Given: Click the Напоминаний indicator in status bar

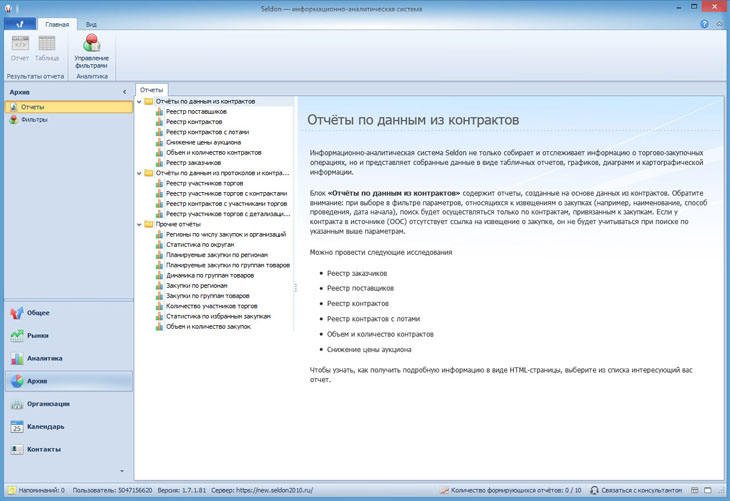Looking at the screenshot, I should click(36, 491).
